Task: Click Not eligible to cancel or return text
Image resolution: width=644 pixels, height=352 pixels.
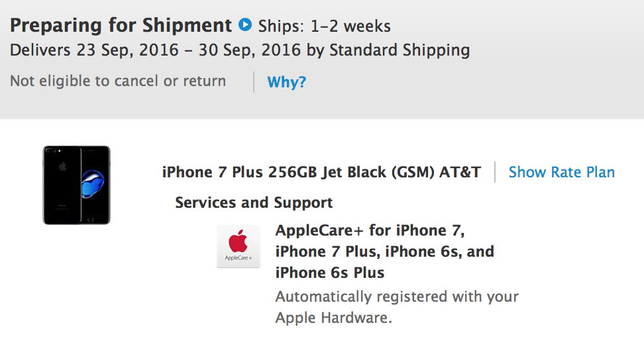Action: pos(118,81)
